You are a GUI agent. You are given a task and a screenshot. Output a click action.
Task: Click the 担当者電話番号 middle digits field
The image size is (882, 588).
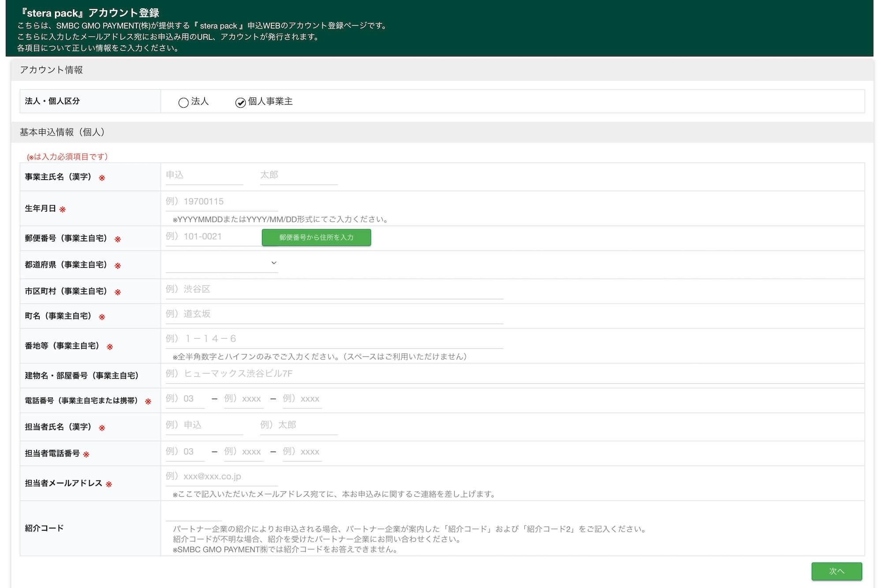[243, 452]
